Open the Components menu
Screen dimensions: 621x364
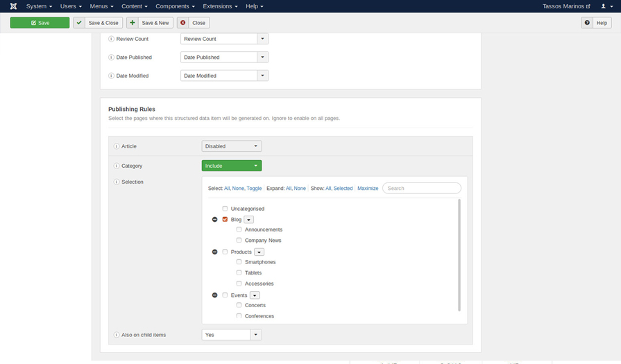[x=175, y=6]
